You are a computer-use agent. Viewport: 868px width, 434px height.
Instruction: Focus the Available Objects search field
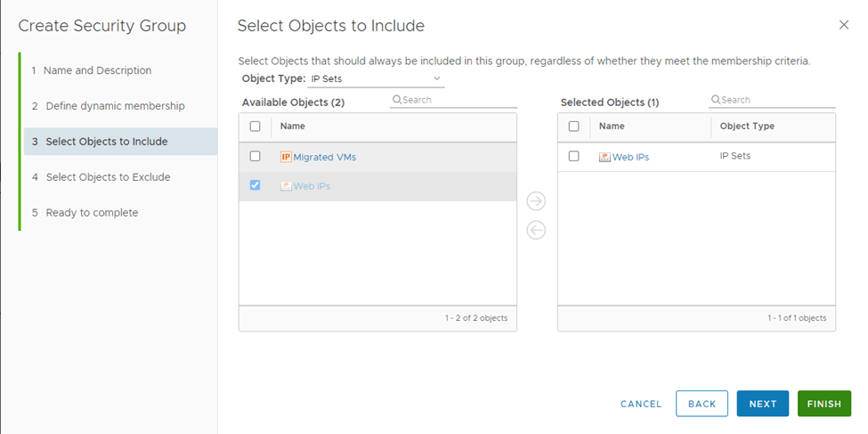pyautogui.click(x=459, y=100)
